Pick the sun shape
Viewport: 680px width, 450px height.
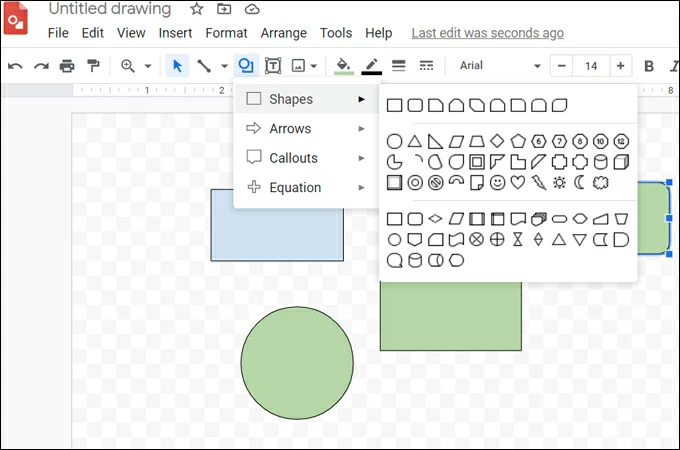click(x=559, y=183)
